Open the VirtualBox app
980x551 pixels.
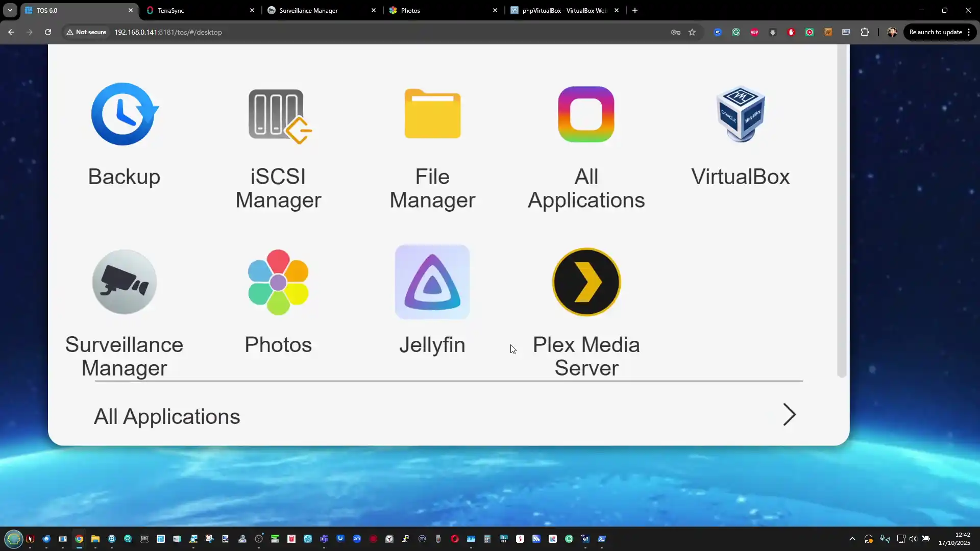tap(740, 114)
